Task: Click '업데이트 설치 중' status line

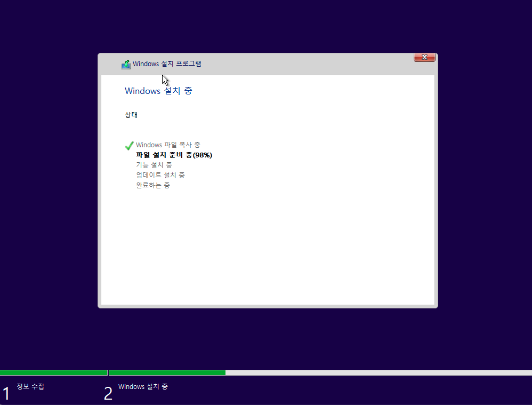Action: [x=160, y=176]
